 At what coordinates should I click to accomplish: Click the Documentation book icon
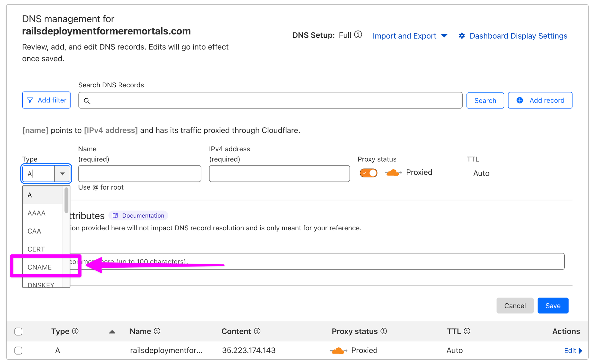coord(115,215)
